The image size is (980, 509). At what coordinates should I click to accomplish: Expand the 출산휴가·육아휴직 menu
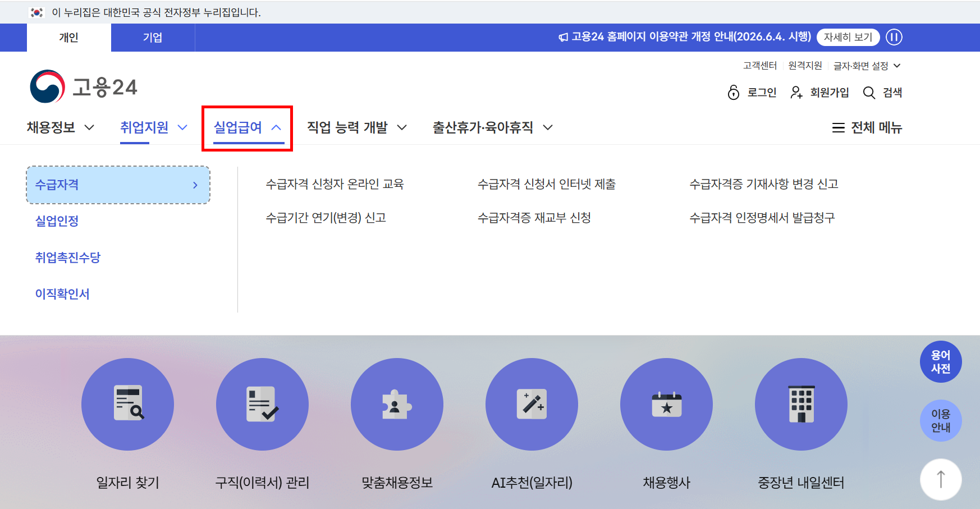[493, 127]
